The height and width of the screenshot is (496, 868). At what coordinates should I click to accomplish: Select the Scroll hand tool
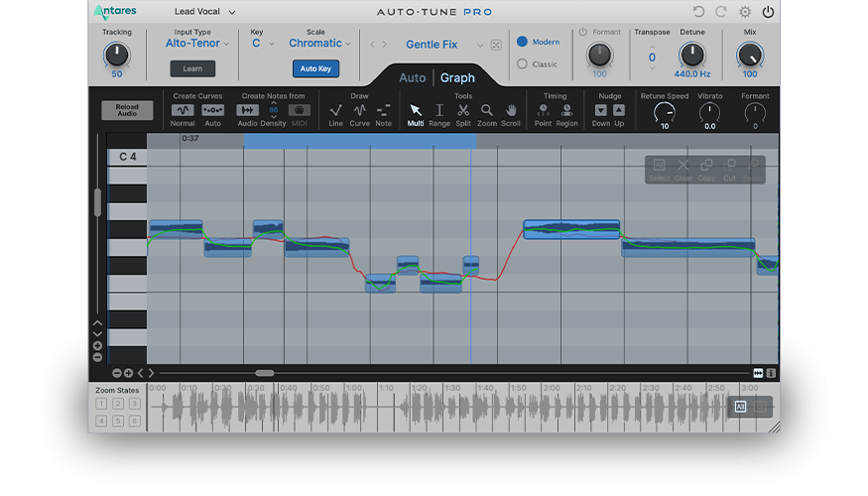511,110
